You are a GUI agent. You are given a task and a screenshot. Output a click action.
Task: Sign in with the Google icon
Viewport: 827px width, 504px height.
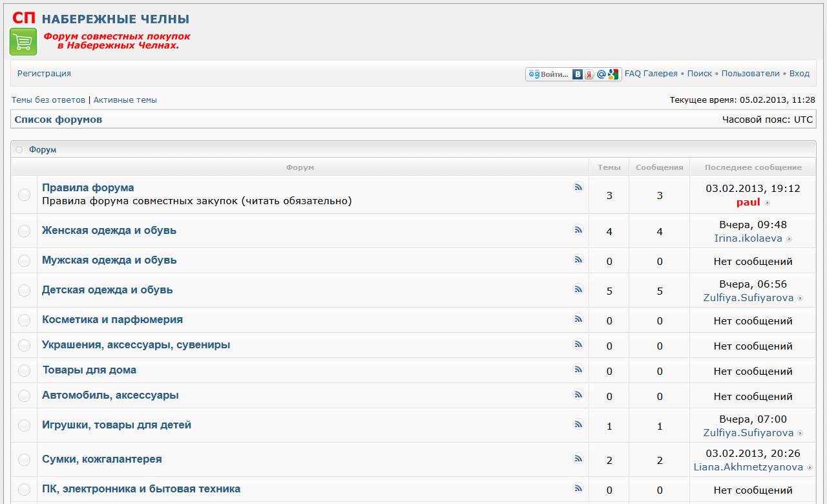point(613,74)
